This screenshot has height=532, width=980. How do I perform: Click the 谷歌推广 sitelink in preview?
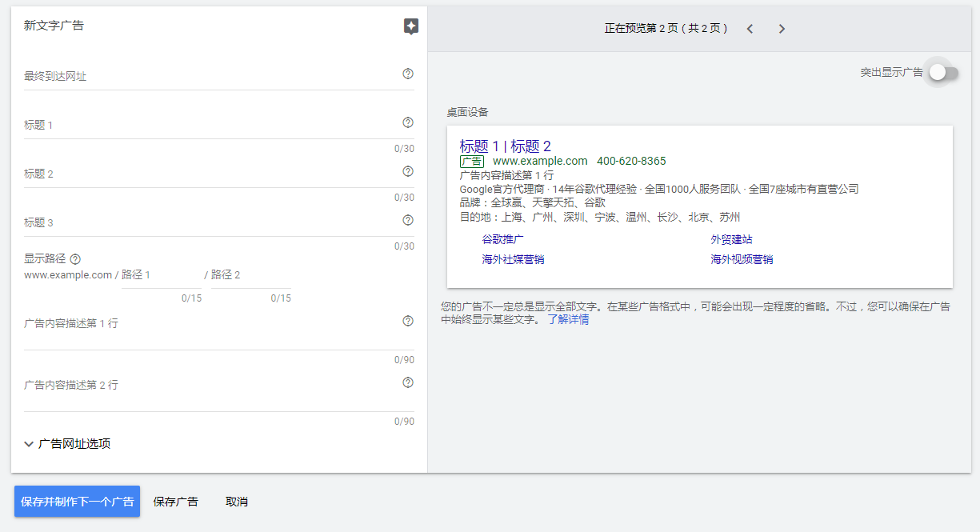[502, 239]
